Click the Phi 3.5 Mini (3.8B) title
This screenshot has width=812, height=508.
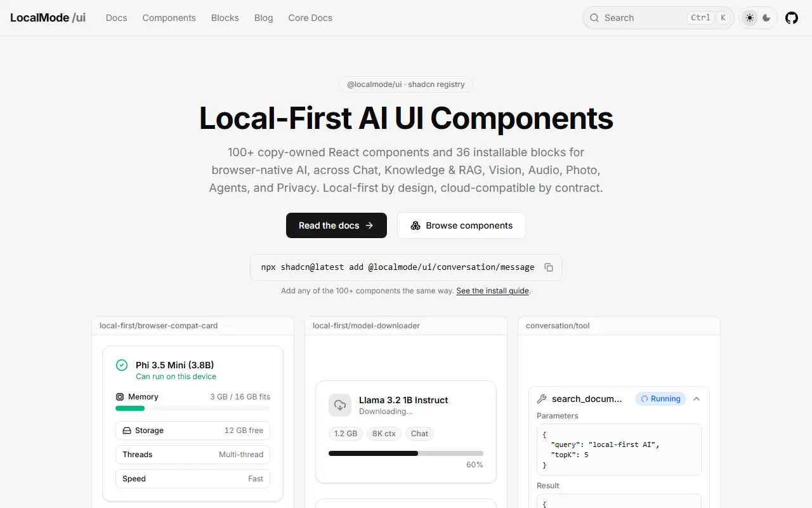174,365
